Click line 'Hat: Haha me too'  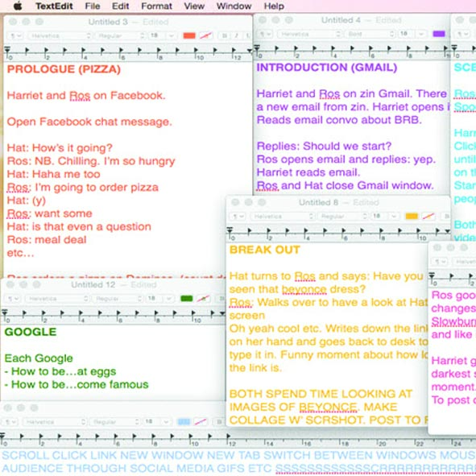53,174
